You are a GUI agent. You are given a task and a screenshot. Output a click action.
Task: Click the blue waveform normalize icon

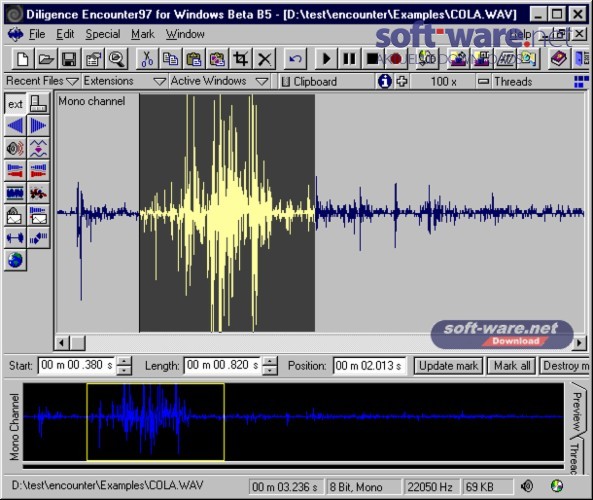(15, 193)
